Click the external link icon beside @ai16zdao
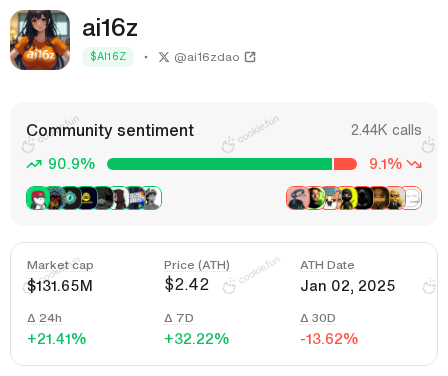 click(x=250, y=57)
